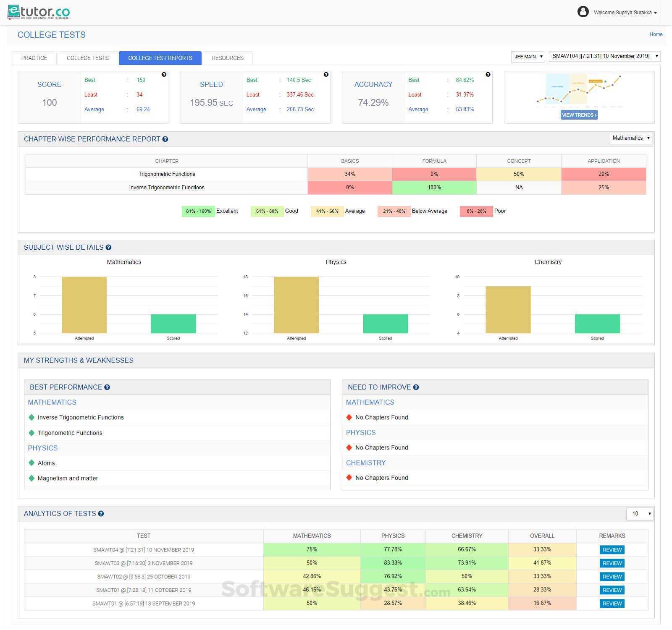672x630 pixels.
Task: Click the Excellent green legend swatch
Action: click(x=197, y=211)
